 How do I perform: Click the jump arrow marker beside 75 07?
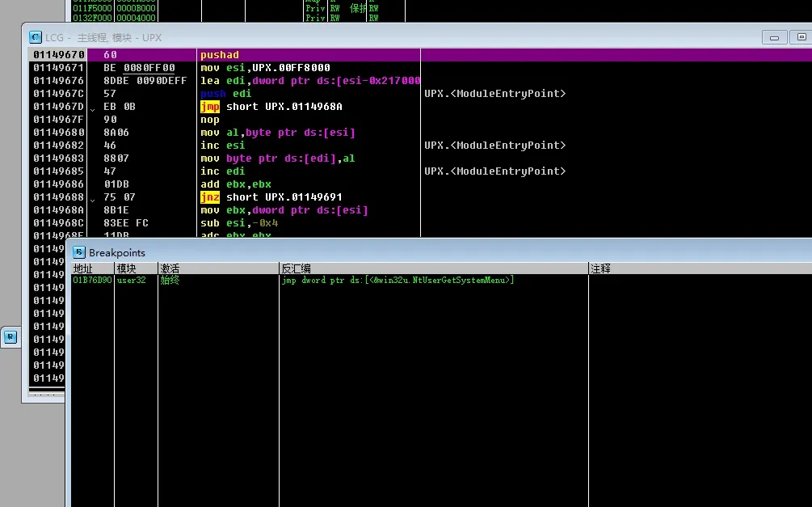(x=93, y=200)
